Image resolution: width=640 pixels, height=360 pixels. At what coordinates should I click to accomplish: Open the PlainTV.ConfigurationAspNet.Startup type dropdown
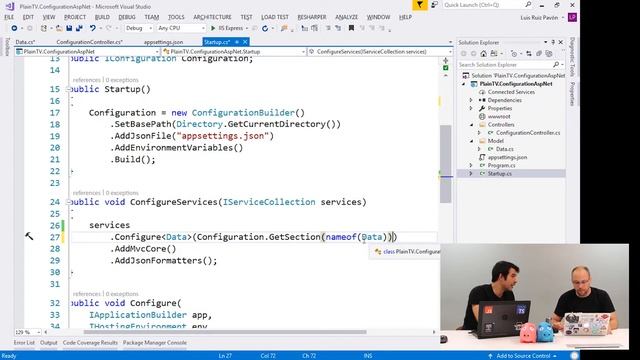pos(234,52)
